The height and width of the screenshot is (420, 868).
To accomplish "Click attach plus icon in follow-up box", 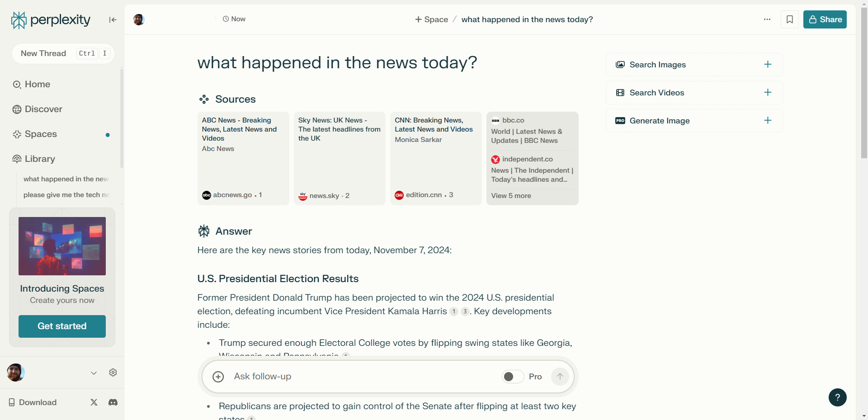I will pyautogui.click(x=218, y=377).
